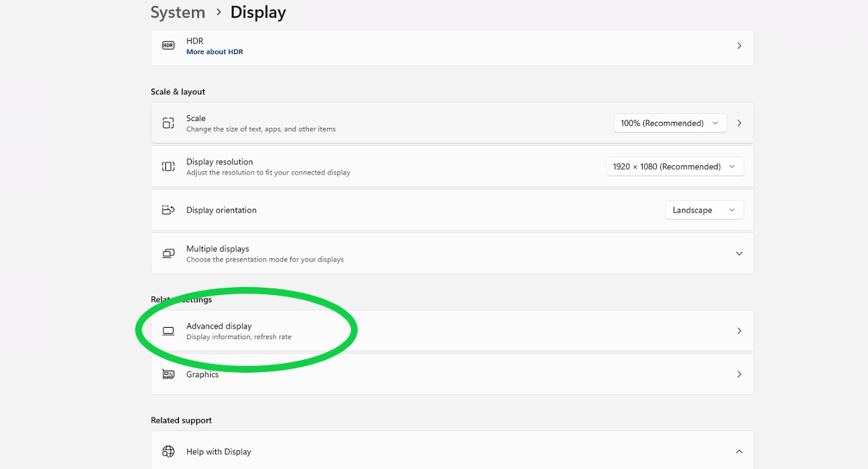Click the Graphics card icon
This screenshot has height=469, width=868.
[x=168, y=374]
